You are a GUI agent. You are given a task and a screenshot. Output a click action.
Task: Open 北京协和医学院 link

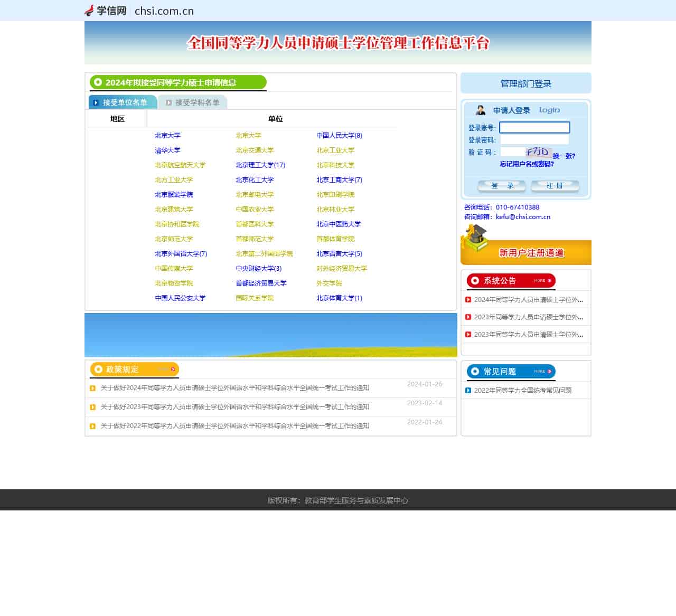pos(177,224)
